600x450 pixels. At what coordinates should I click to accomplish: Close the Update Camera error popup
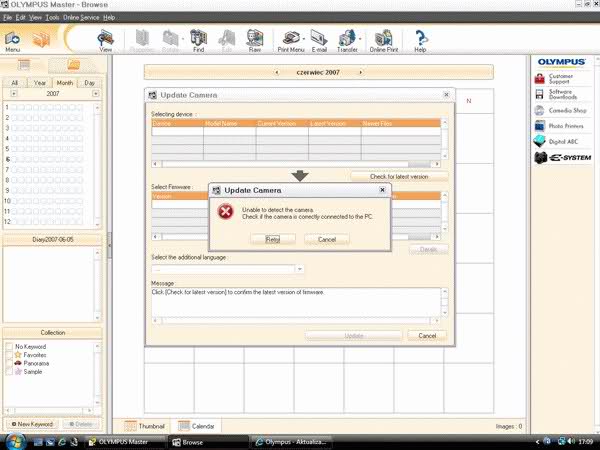[382, 190]
